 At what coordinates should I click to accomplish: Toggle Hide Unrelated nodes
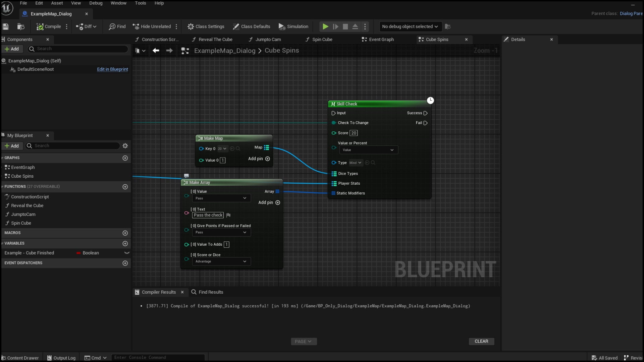151,26
